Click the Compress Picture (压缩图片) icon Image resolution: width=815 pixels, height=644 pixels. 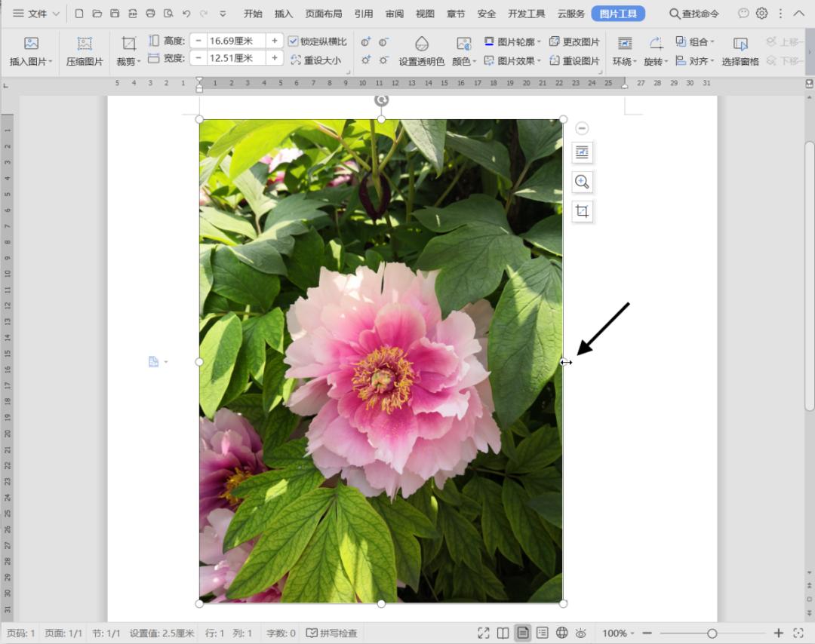tap(85, 44)
